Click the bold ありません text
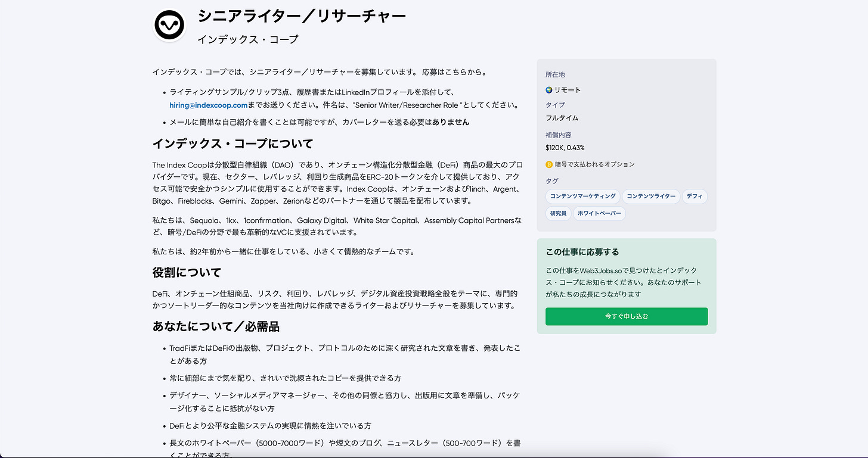This screenshot has height=458, width=868. (x=451, y=122)
